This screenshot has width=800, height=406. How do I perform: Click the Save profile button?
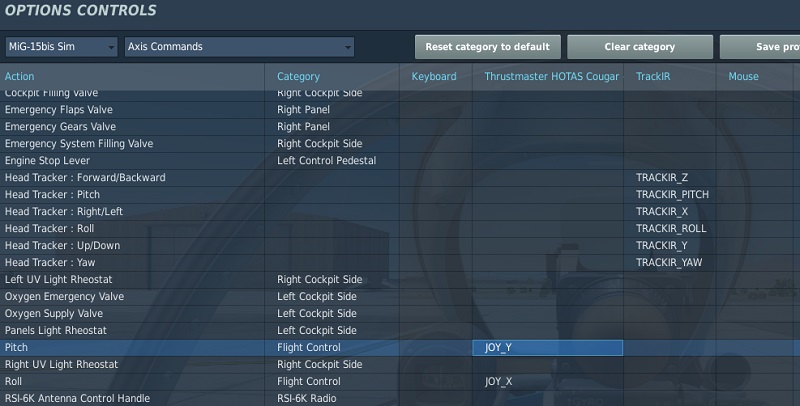(x=760, y=47)
